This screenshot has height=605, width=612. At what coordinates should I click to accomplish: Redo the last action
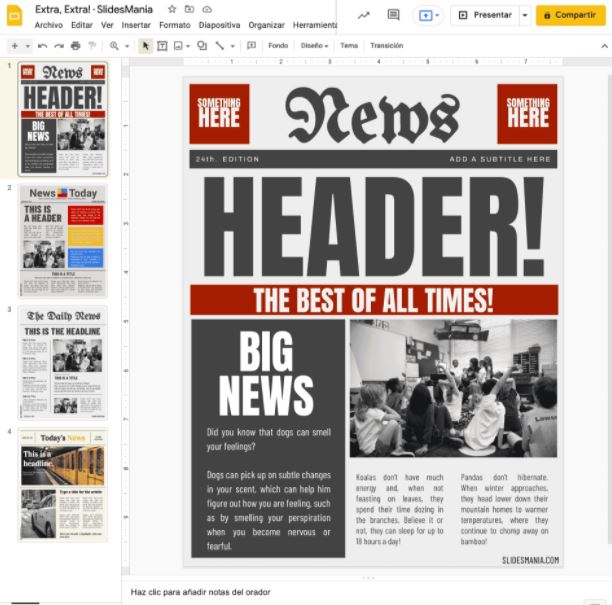coord(59,46)
